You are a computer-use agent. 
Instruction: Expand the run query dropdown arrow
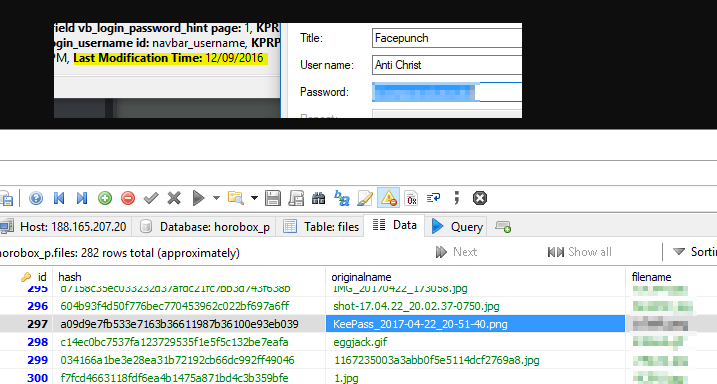click(x=216, y=198)
